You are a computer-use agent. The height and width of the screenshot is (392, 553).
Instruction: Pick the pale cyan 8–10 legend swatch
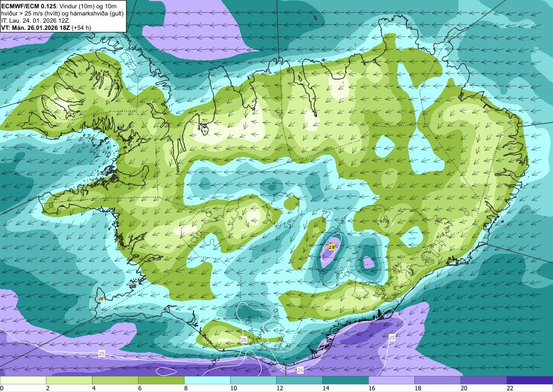click(x=207, y=380)
